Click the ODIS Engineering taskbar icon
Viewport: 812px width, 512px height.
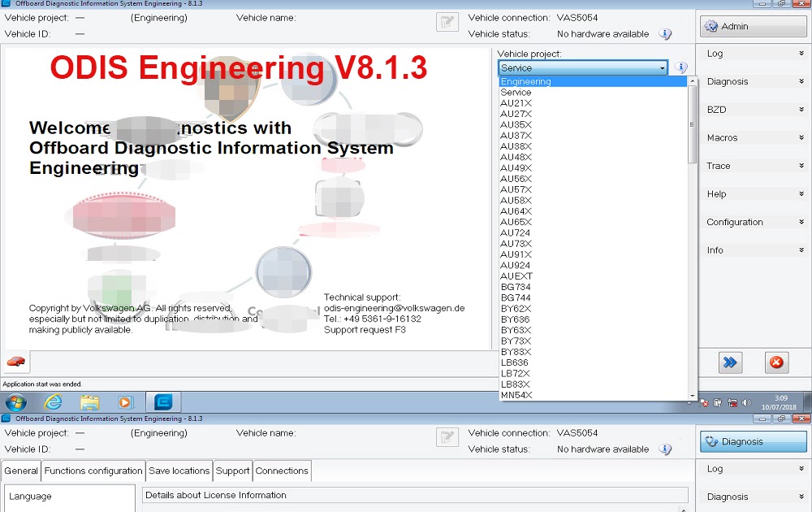[x=163, y=402]
